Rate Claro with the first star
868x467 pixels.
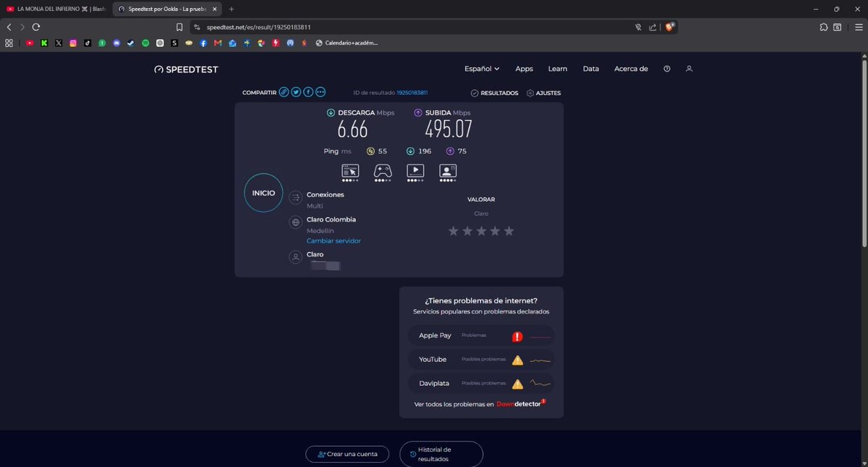(454, 231)
